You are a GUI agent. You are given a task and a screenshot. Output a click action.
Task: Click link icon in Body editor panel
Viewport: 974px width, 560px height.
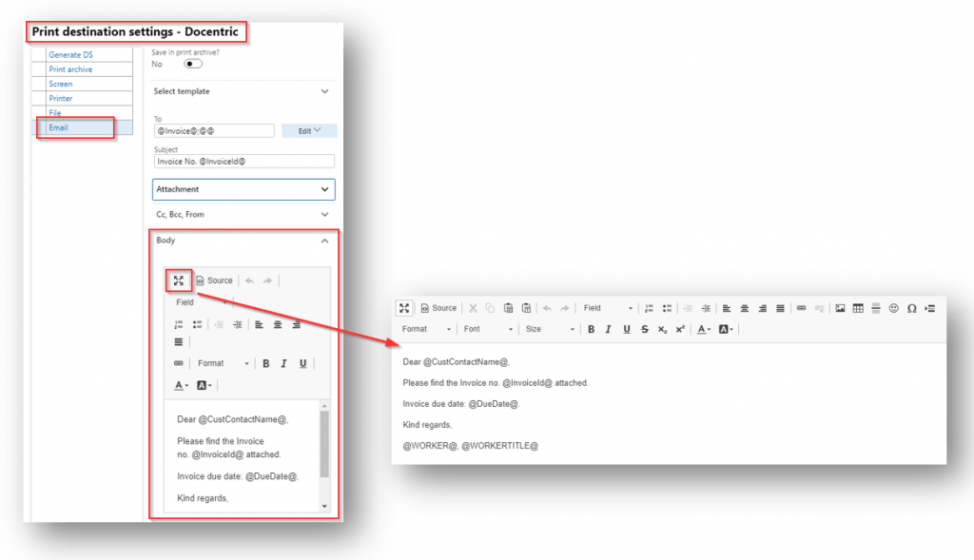point(179,363)
